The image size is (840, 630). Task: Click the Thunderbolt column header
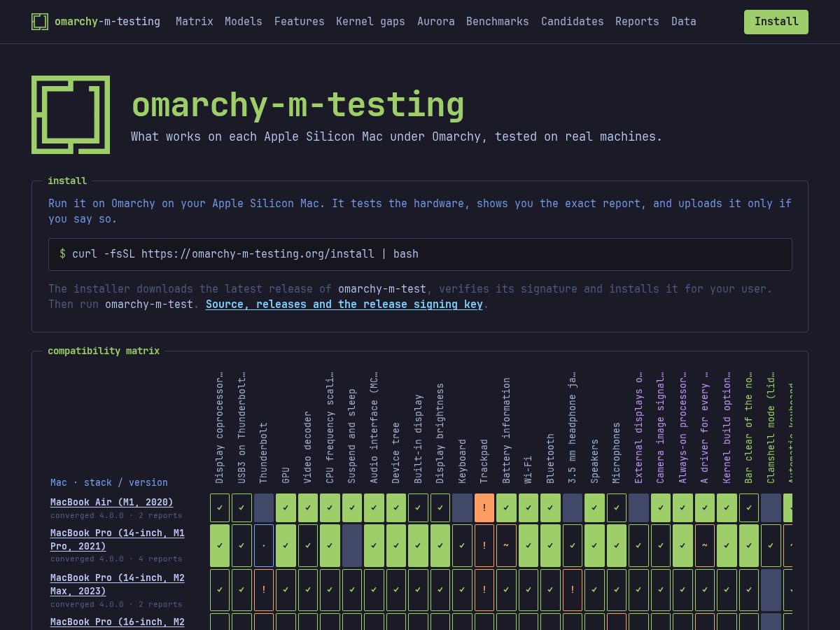tap(264, 452)
